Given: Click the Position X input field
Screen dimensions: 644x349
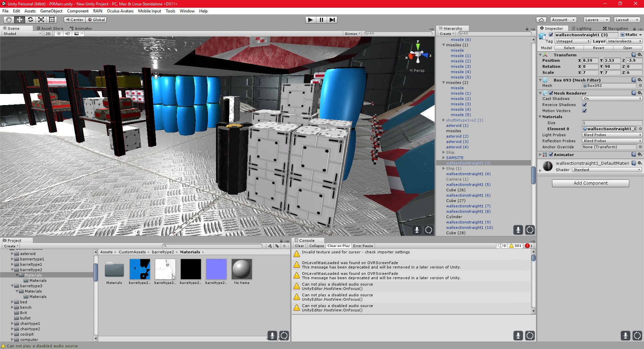Looking at the screenshot, I should tap(590, 60).
